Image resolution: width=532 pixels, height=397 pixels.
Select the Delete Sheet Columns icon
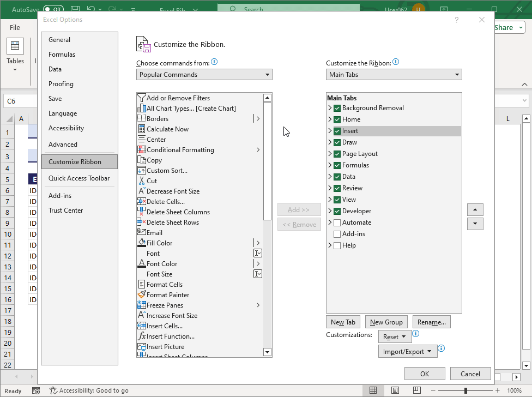[x=142, y=212]
